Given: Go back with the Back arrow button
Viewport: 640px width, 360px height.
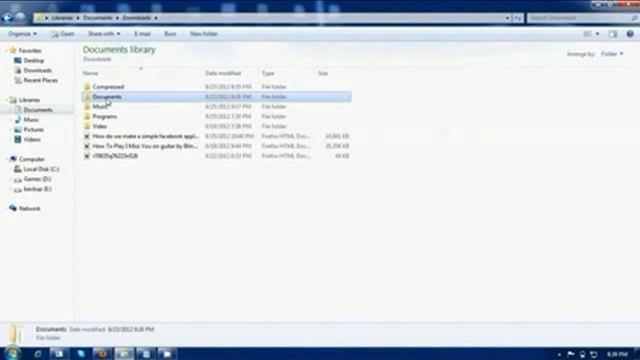Looking at the screenshot, I should click(7, 18).
